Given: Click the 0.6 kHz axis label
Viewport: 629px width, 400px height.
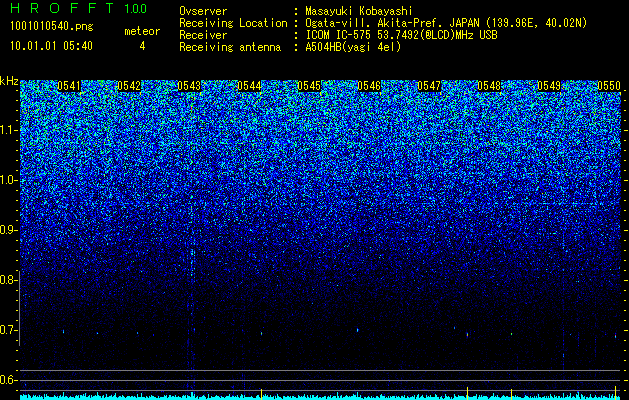Looking at the screenshot, I should point(9,380).
